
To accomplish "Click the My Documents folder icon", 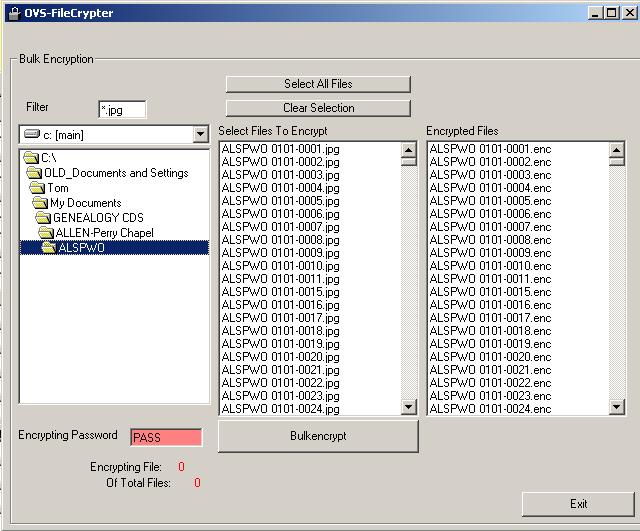I will click(40, 202).
